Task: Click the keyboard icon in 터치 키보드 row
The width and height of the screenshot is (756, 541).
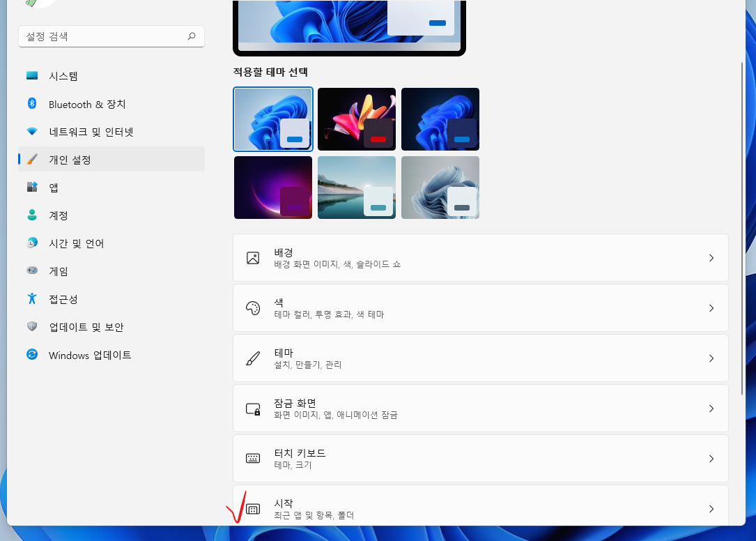Action: tap(253, 459)
